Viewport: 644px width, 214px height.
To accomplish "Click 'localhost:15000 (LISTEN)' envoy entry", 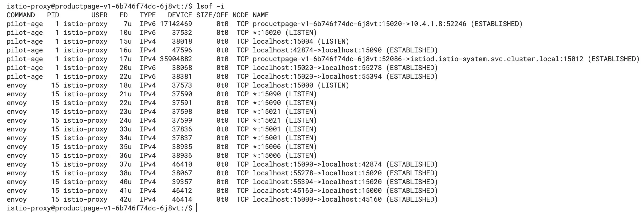I will [301, 85].
